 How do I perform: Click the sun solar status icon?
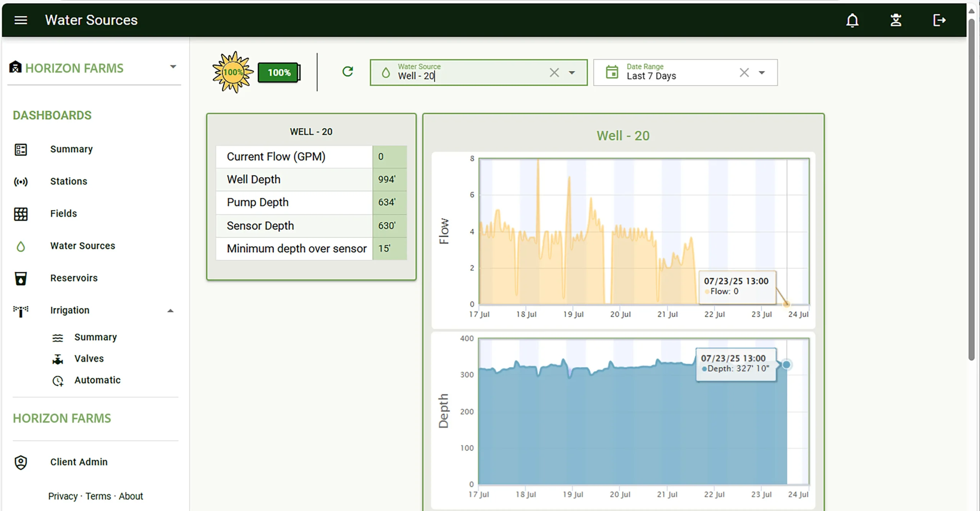click(232, 72)
